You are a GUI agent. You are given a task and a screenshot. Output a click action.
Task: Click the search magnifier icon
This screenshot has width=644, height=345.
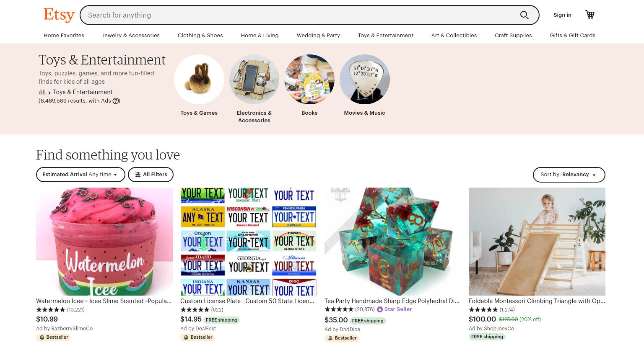(x=524, y=15)
